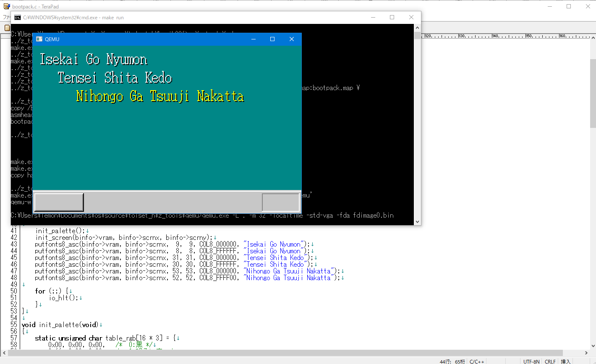Image resolution: width=596 pixels, height=364 pixels.
Task: Maximize the cmd.exe make run window
Action: 392,17
